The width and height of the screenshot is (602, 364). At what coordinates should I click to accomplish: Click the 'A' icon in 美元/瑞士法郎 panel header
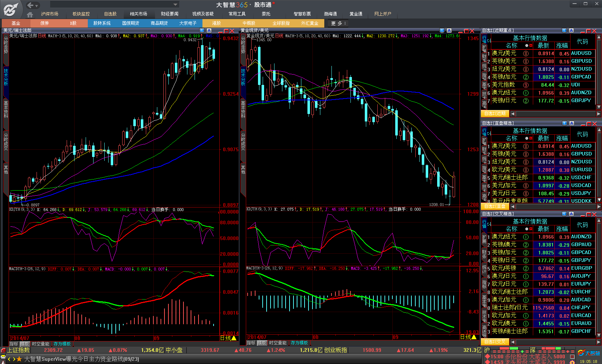click(209, 30)
